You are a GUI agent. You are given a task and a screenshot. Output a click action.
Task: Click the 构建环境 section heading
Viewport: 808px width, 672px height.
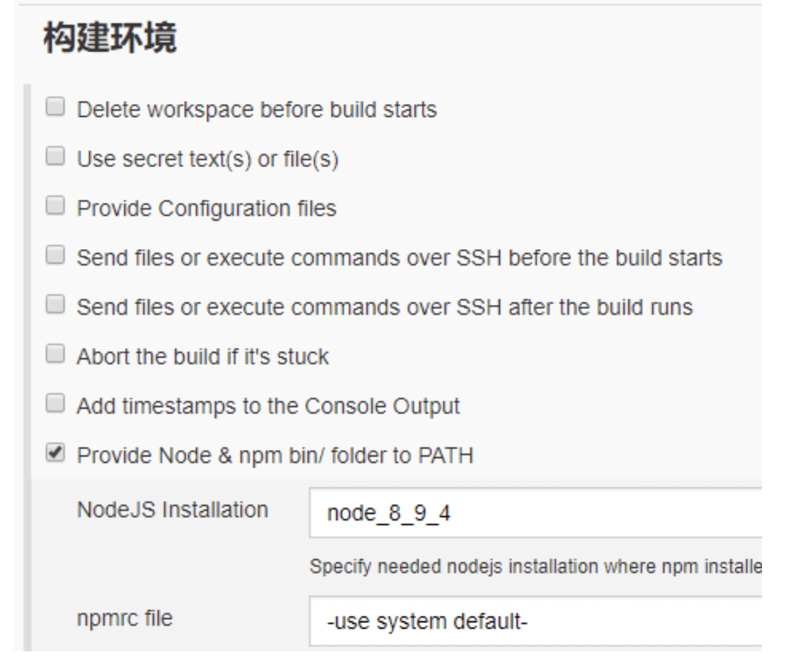(110, 38)
